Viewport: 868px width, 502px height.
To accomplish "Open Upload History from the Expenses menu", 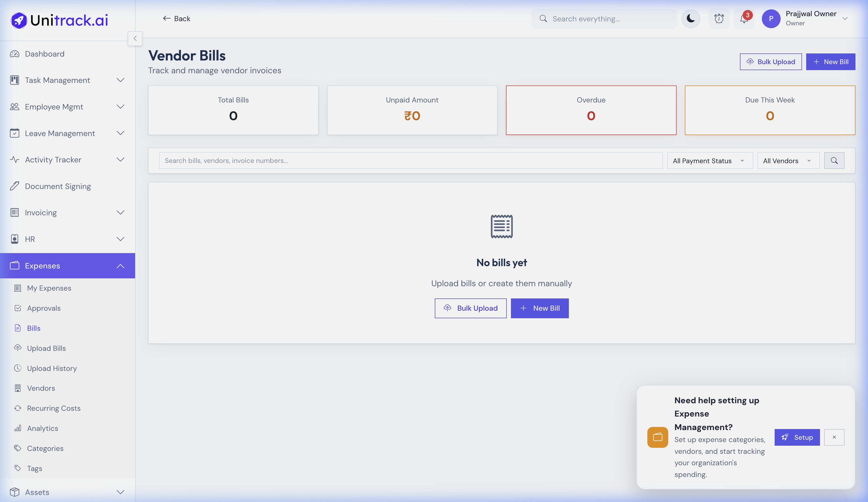I will tap(52, 368).
